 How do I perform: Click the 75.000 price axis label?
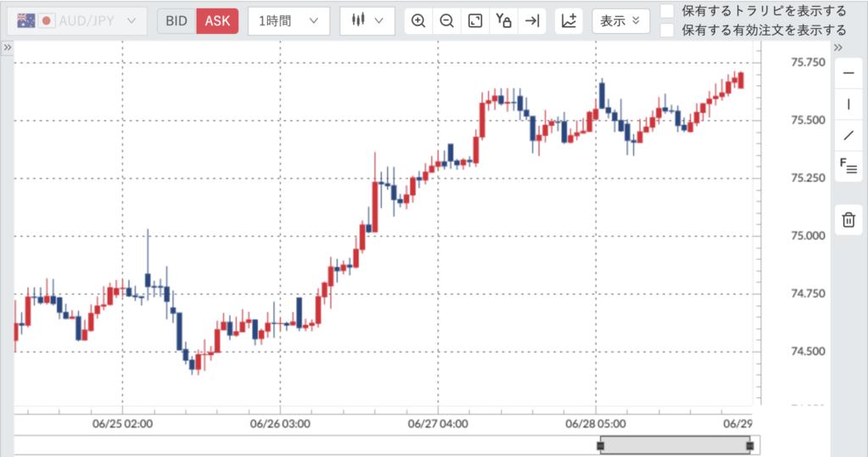pos(808,236)
